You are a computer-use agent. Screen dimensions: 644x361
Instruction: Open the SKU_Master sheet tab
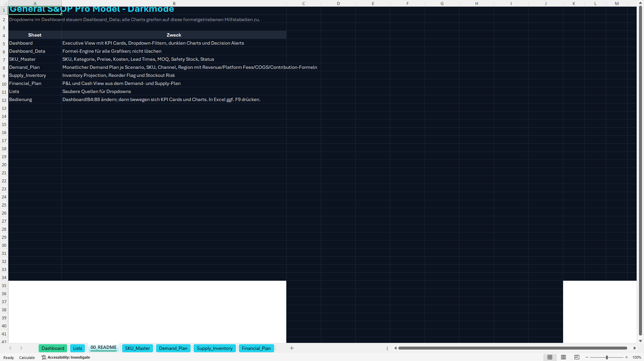(137, 348)
